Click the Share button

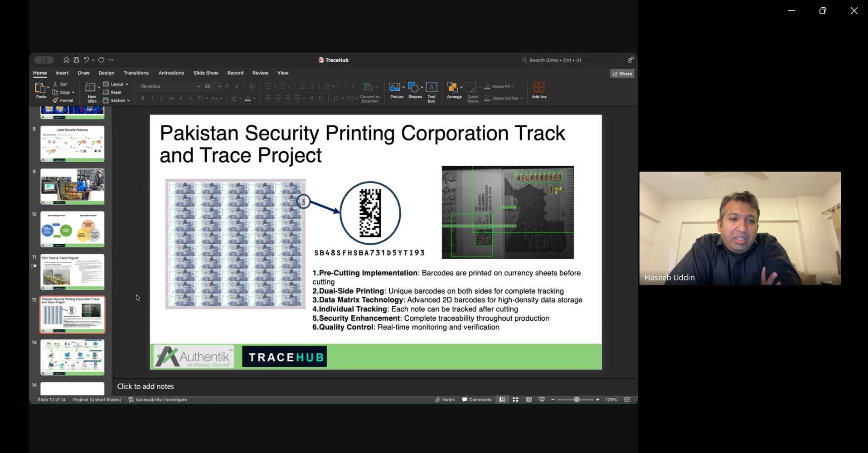click(x=622, y=73)
